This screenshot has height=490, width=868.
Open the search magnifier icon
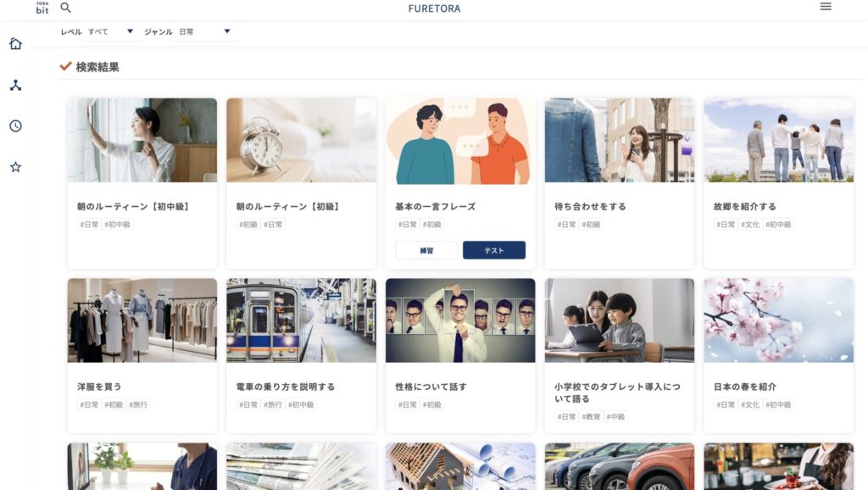(66, 8)
